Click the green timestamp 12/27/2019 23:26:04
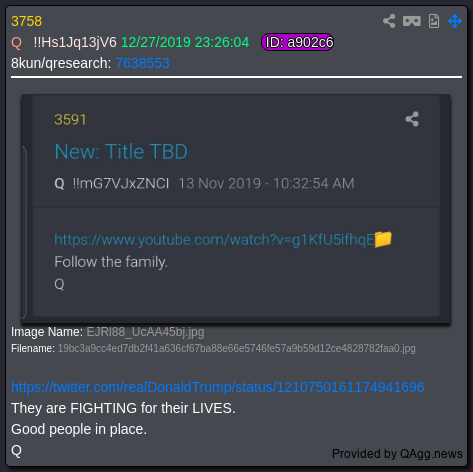Screen dimensions: 473x472 point(185,42)
